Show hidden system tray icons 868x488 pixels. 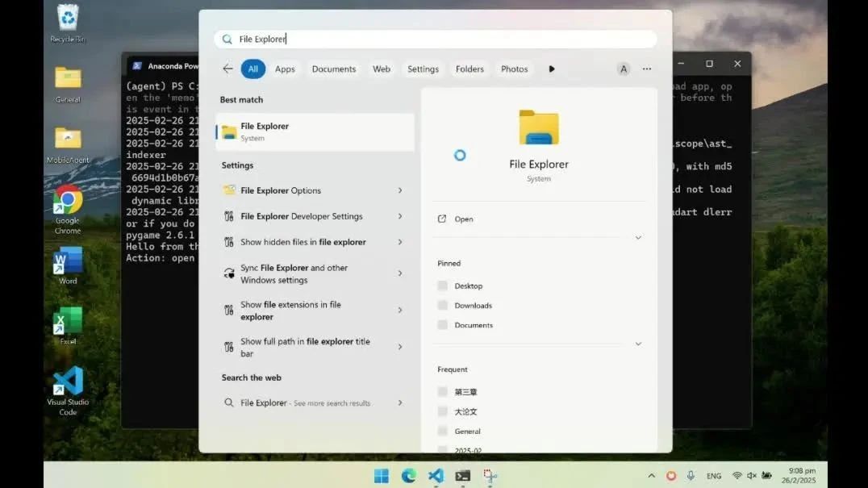[x=652, y=475]
